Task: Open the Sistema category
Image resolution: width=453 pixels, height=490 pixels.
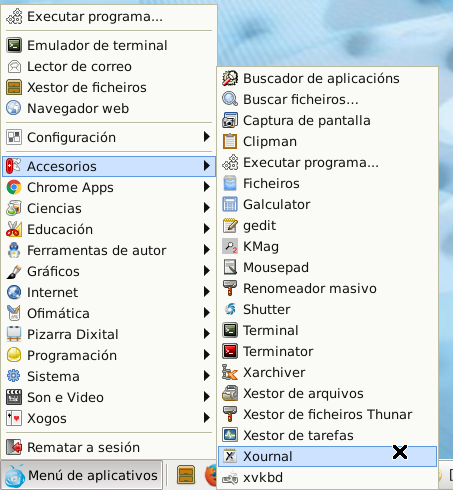Action: point(109,376)
